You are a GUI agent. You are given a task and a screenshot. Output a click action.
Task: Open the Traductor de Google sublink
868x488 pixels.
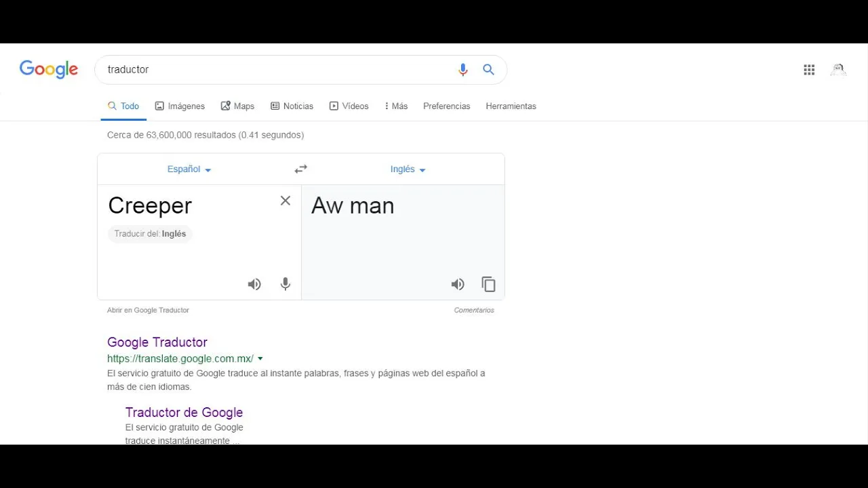pyautogui.click(x=184, y=412)
